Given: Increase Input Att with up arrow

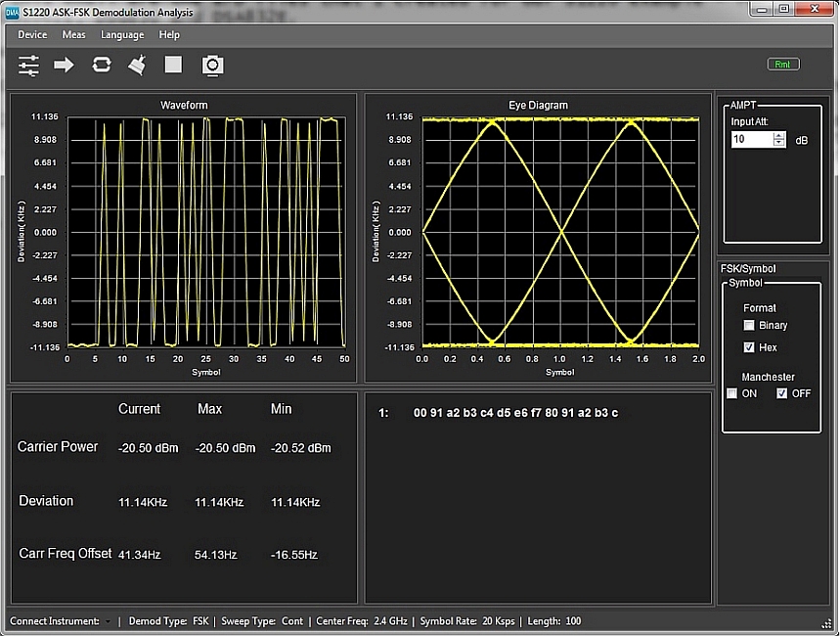Looking at the screenshot, I should click(778, 136).
